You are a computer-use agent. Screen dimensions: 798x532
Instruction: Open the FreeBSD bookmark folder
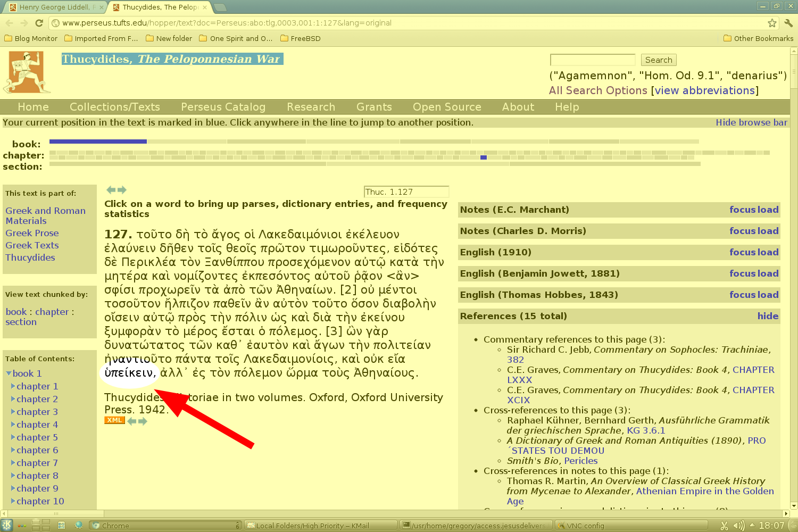coord(300,38)
